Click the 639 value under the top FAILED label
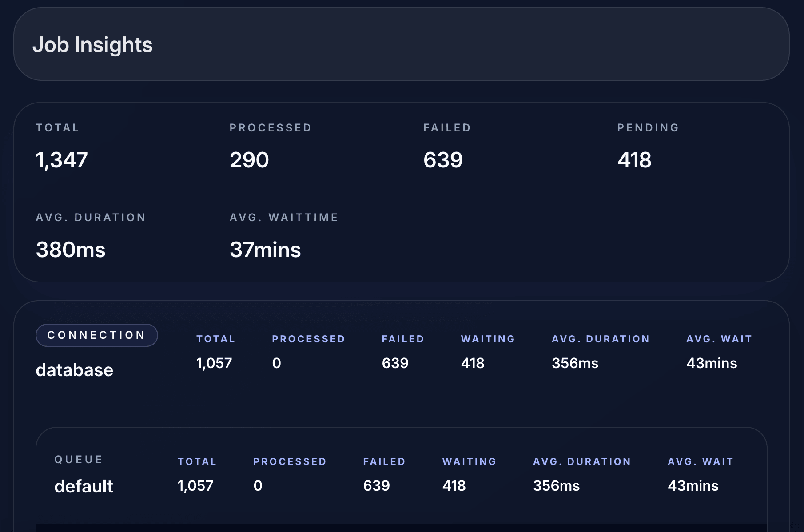 (x=443, y=160)
